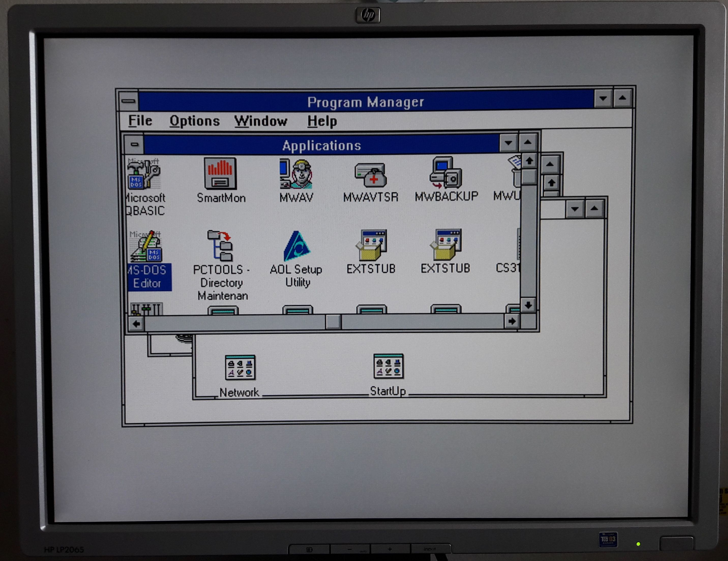This screenshot has width=728, height=561.
Task: Click Applications vertical scrollbar down arrow
Action: (528, 305)
